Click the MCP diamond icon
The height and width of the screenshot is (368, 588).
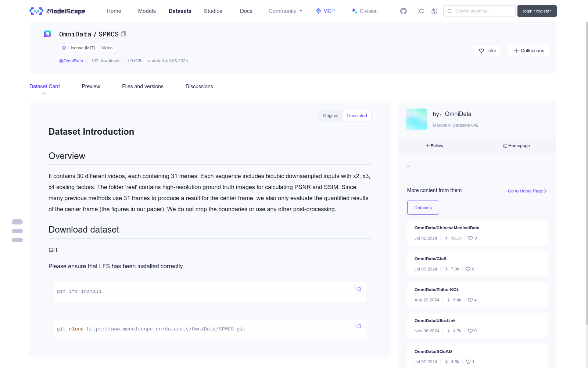318,11
